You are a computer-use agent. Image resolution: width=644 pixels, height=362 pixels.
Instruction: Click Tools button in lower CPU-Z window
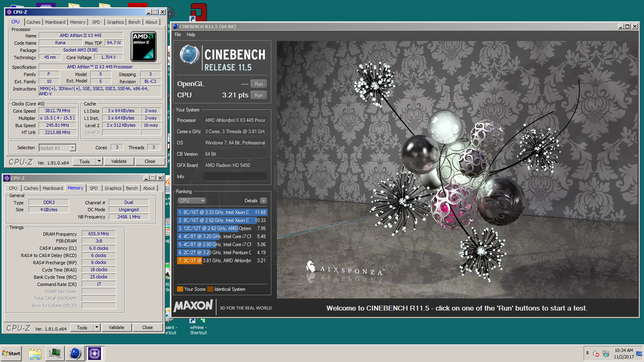tap(82, 327)
